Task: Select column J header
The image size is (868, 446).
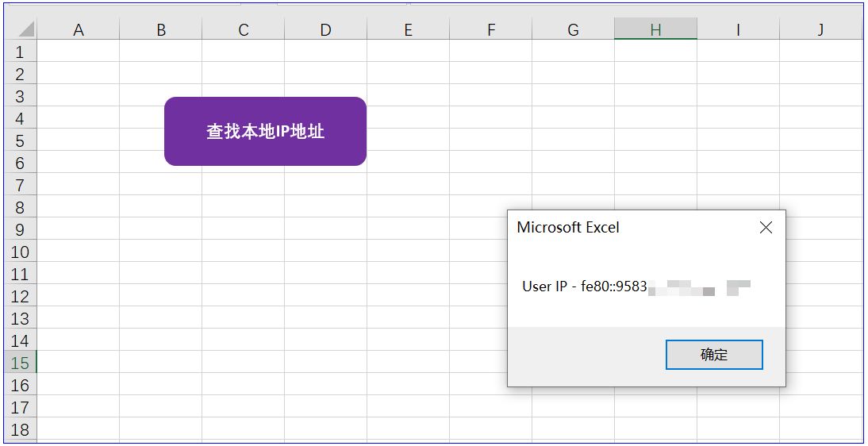Action: tap(820, 29)
